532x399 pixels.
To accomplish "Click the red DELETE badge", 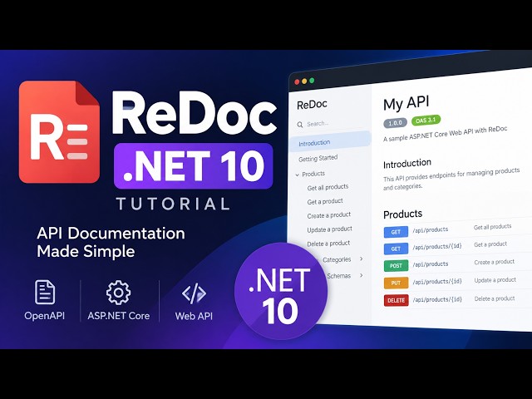I will [x=396, y=300].
